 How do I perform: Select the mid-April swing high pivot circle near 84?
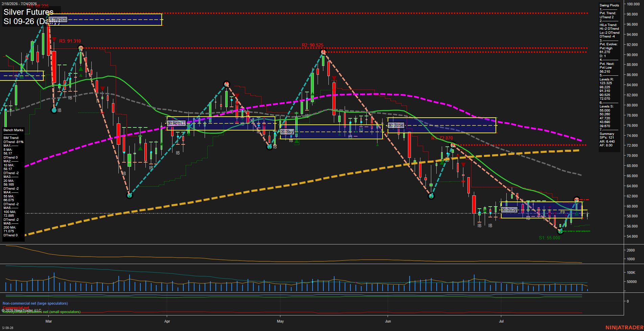click(x=227, y=84)
